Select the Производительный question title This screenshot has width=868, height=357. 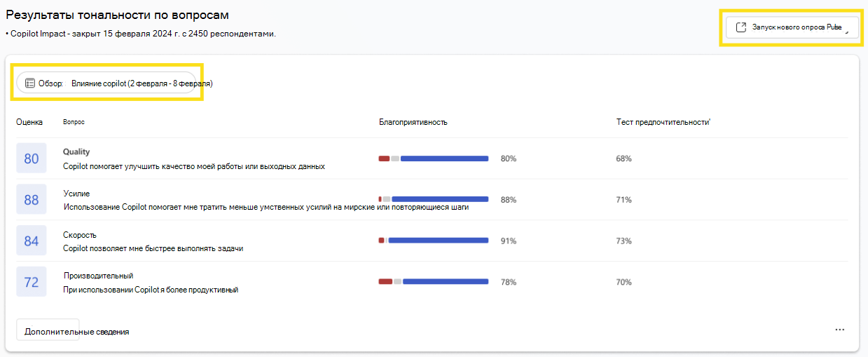[x=98, y=276]
